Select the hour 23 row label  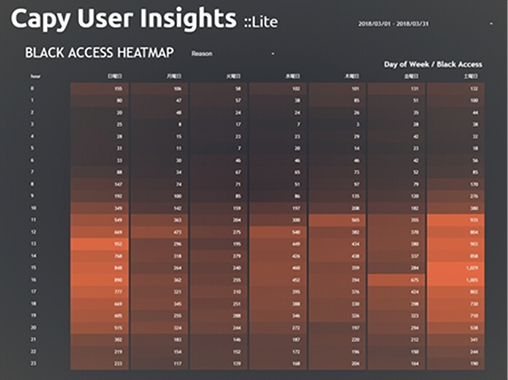pos(33,363)
